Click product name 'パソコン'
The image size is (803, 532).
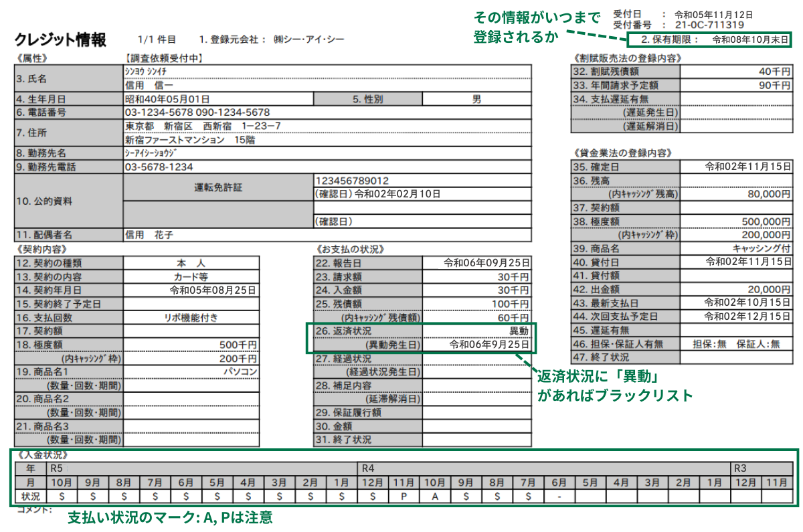(x=240, y=371)
